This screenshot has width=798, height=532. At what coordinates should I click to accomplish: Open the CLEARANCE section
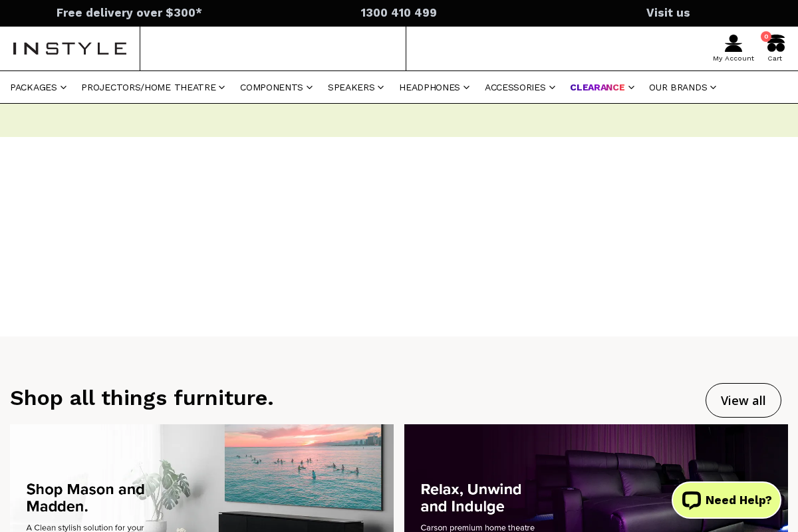(x=597, y=87)
